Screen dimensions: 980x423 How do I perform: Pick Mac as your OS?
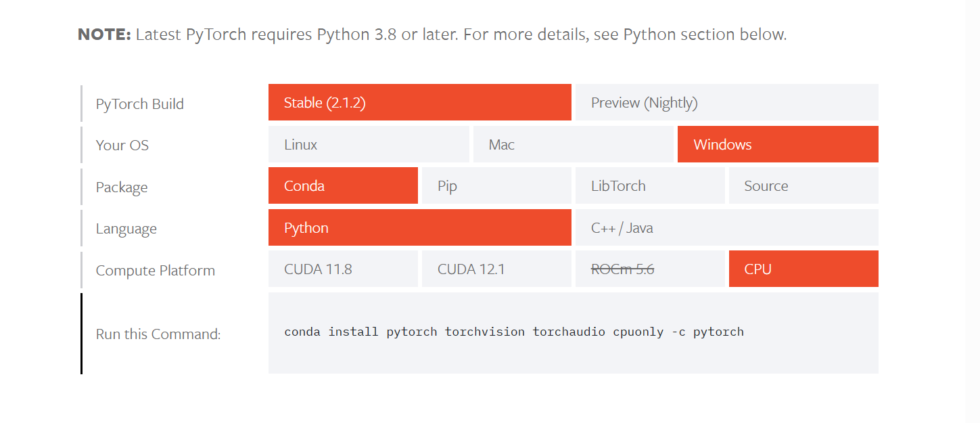(x=574, y=144)
